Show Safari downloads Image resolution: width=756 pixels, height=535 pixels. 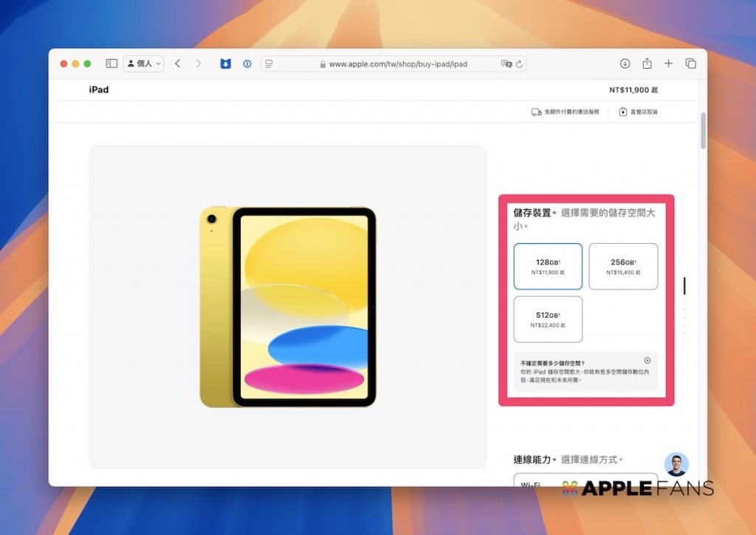coord(625,64)
